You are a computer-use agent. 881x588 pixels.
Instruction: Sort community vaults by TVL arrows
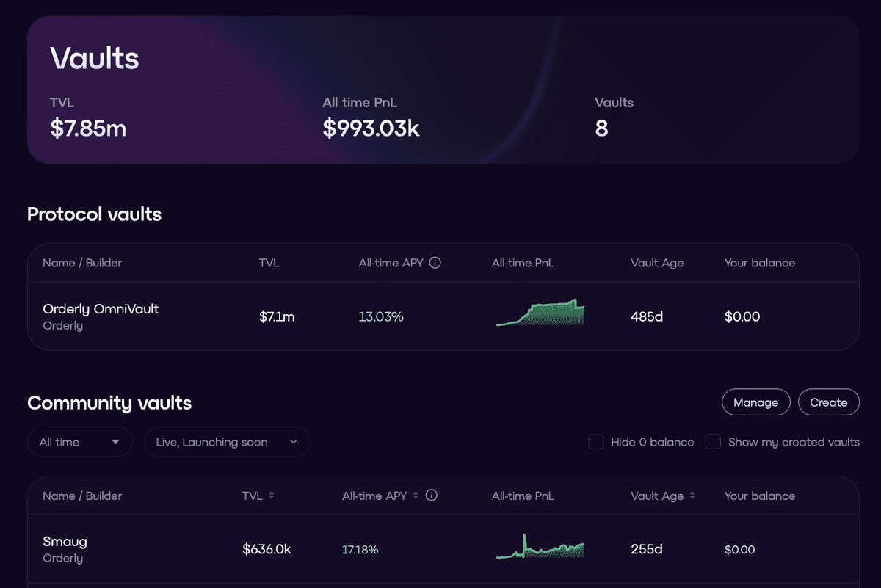point(271,496)
